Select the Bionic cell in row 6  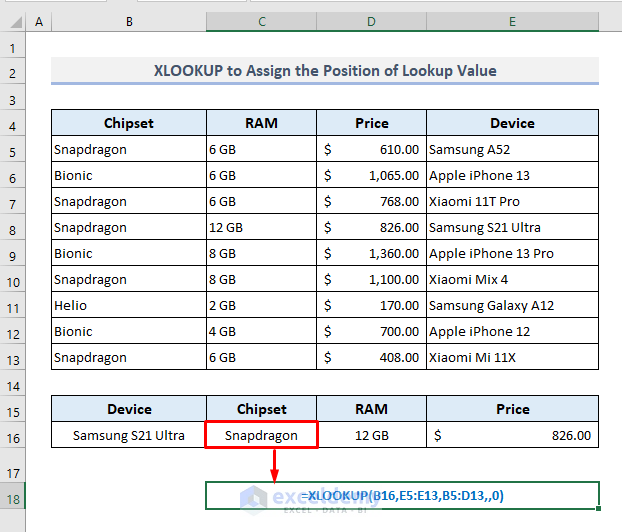click(x=129, y=175)
